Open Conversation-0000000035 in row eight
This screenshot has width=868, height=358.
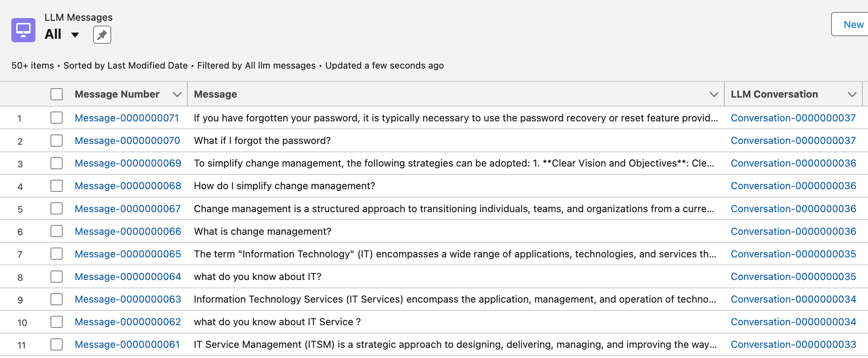(793, 277)
